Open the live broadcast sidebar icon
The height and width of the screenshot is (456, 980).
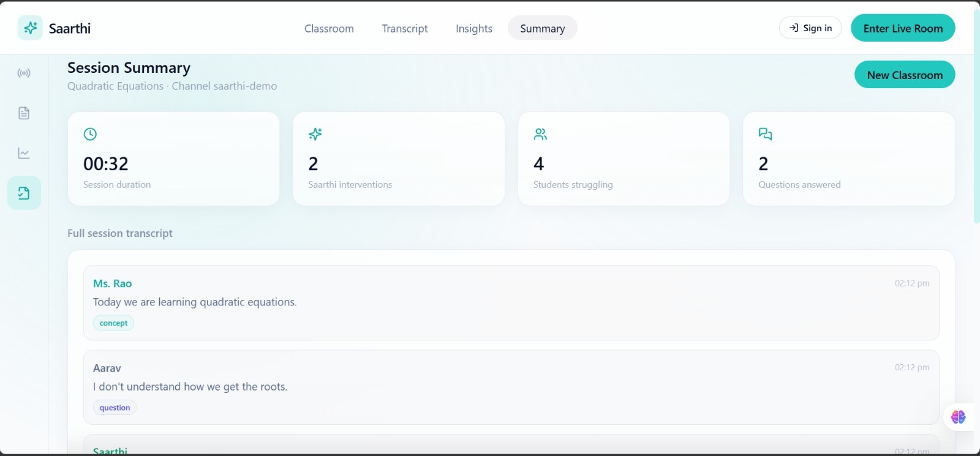(x=24, y=73)
